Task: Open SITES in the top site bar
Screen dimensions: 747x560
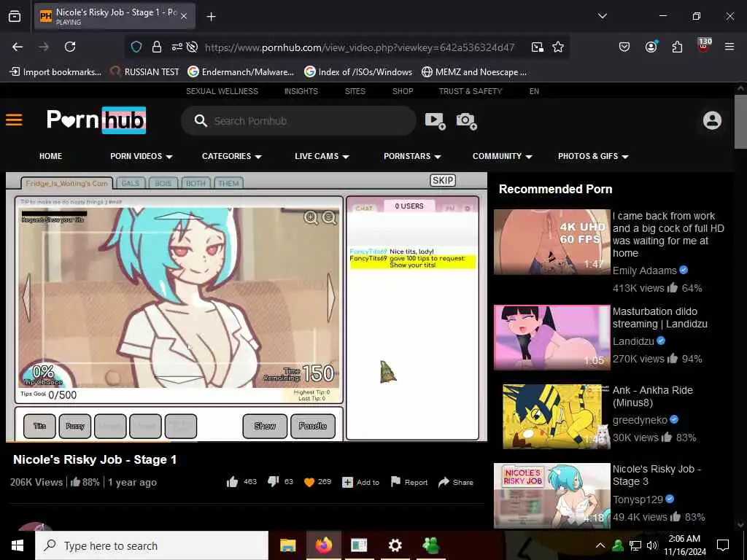Action: 355,91
